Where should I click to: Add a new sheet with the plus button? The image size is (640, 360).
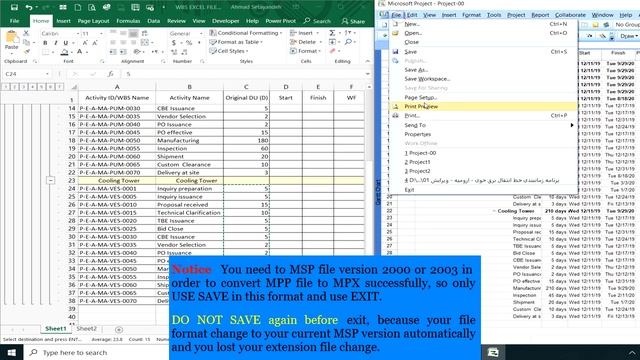[119, 329]
